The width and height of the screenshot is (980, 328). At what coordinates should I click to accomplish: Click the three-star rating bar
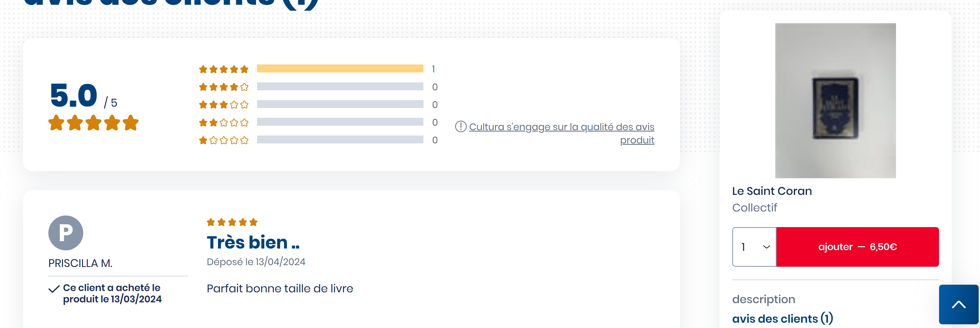340,104
